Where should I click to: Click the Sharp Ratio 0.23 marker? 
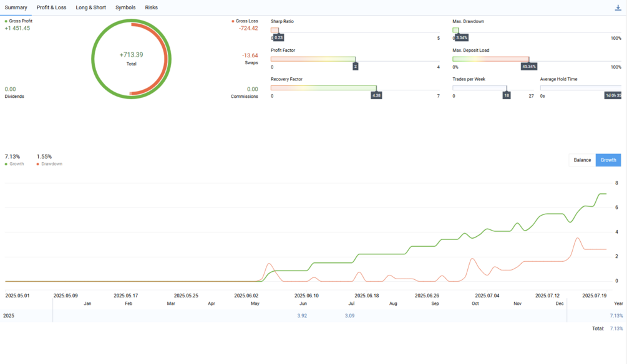278,38
